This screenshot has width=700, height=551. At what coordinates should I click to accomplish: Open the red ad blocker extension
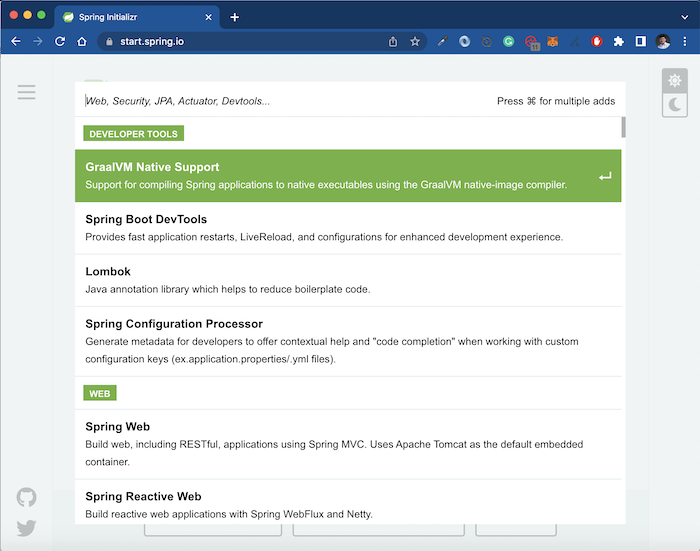click(596, 42)
